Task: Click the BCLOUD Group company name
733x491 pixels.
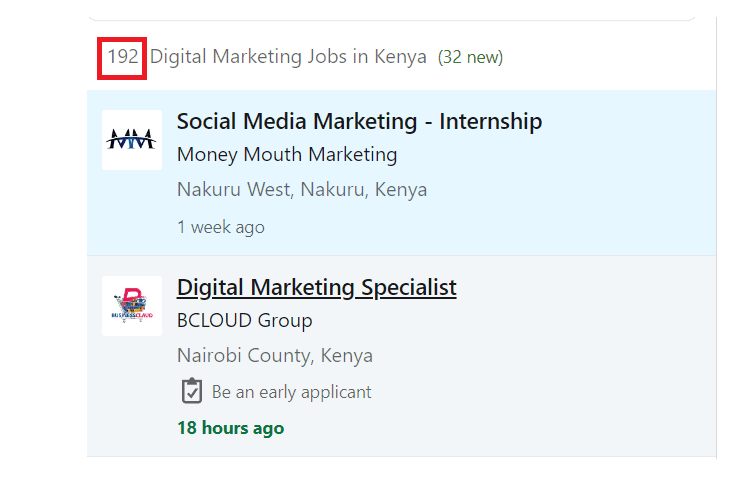Action: [x=244, y=321]
